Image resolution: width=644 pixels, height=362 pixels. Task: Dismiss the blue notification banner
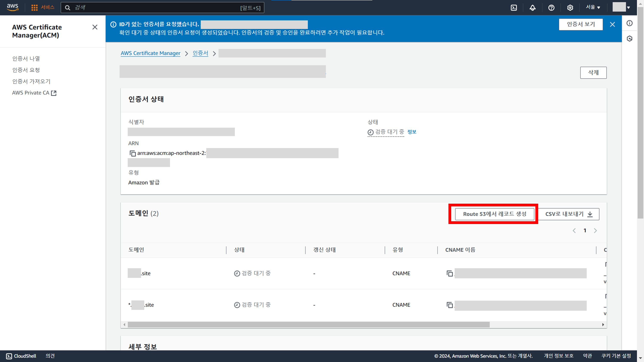[x=612, y=24]
